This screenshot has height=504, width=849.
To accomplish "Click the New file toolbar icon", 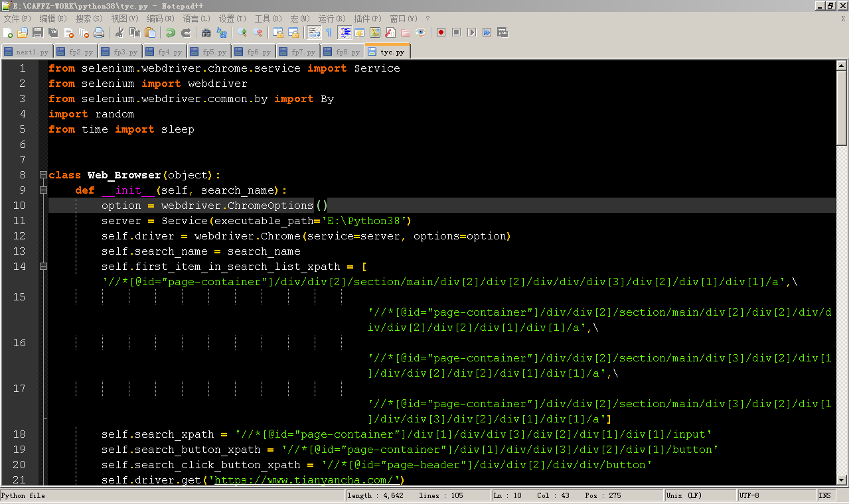I will [8, 32].
